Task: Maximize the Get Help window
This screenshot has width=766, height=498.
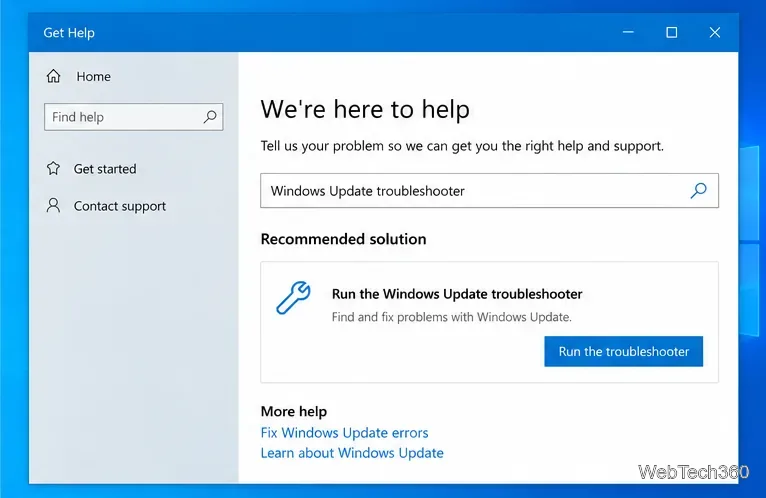Action: click(x=672, y=32)
